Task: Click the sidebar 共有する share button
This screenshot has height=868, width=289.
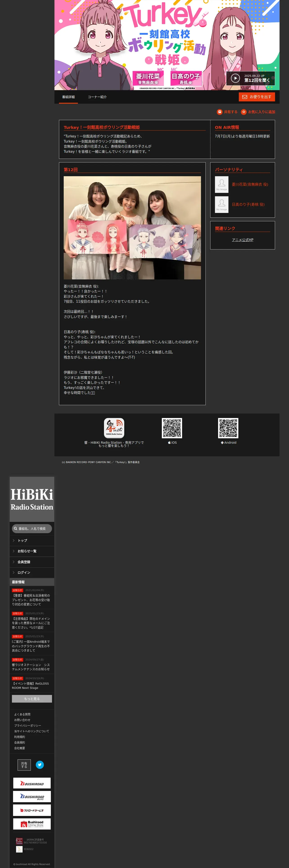Action: [x=24, y=765]
